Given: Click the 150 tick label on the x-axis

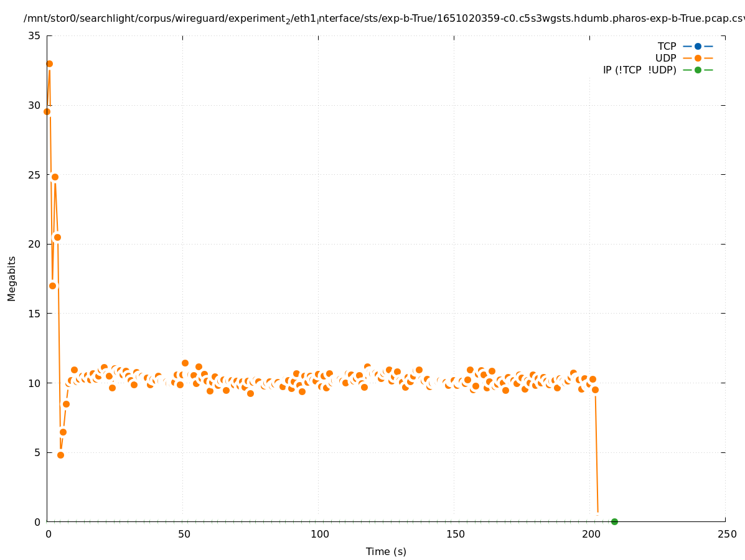Looking at the screenshot, I should [x=454, y=534].
